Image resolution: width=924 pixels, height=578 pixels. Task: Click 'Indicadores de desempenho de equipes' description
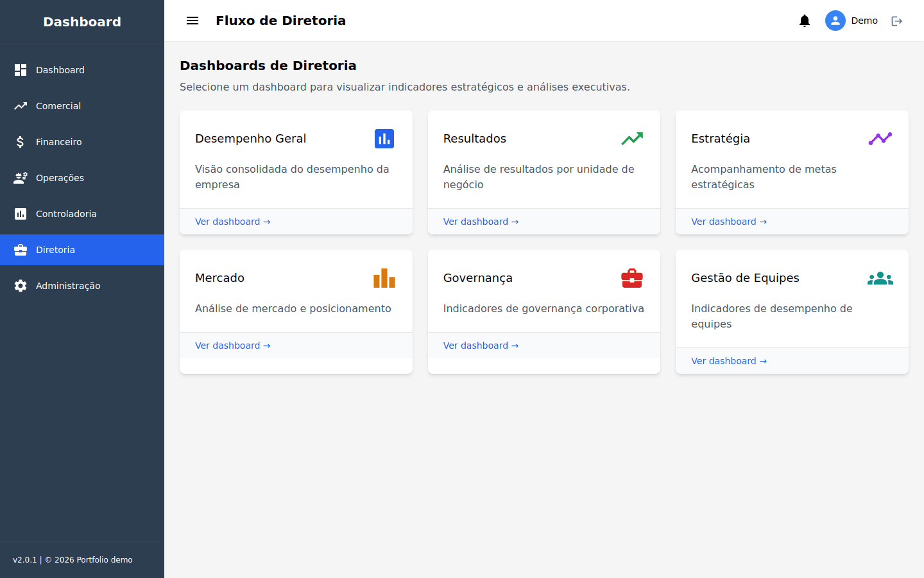[772, 316]
